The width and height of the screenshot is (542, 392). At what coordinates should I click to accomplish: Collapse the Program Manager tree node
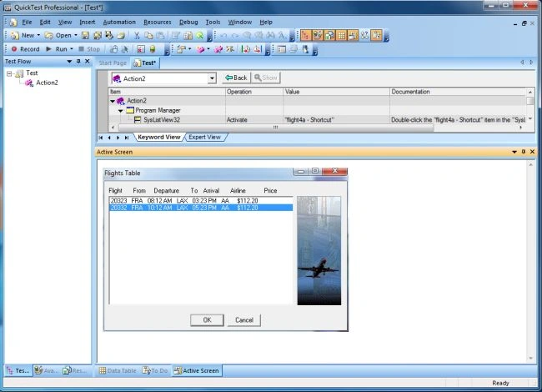[121, 111]
